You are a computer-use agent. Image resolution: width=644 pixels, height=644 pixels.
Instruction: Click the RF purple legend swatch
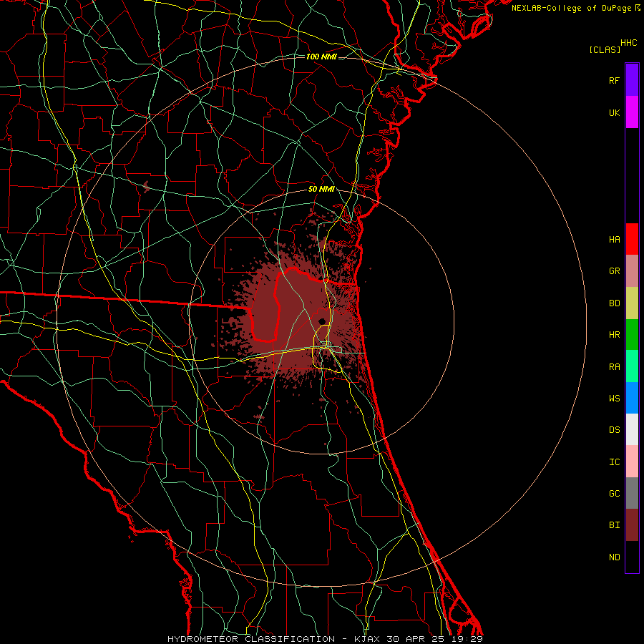pyautogui.click(x=632, y=80)
